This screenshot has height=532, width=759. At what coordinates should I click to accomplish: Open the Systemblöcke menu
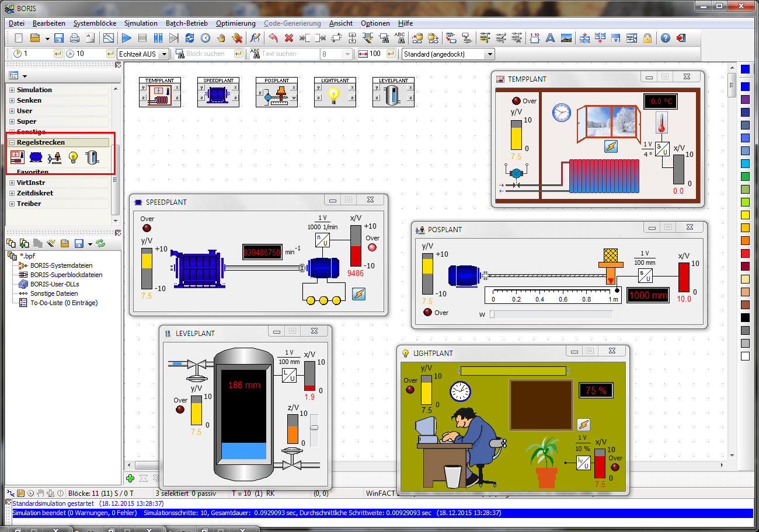tap(95, 23)
